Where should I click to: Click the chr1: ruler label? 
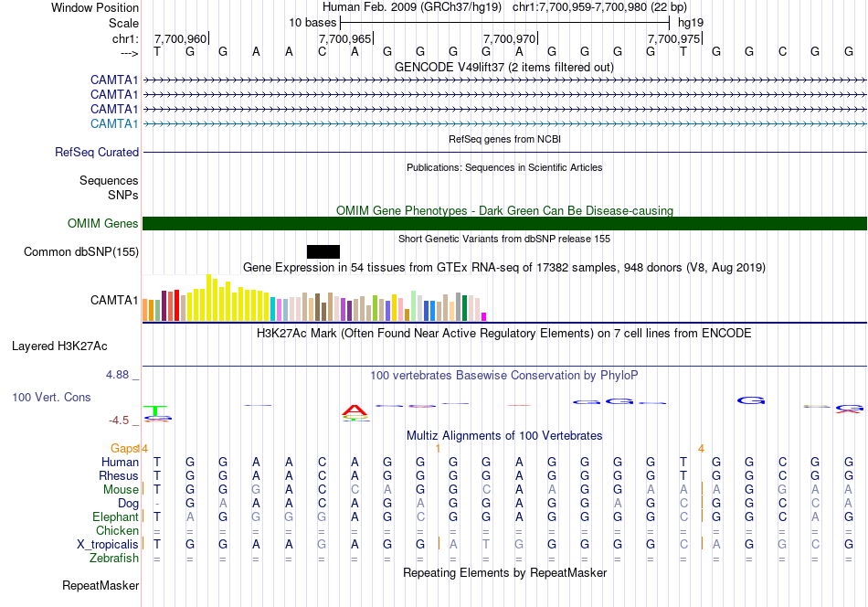125,38
